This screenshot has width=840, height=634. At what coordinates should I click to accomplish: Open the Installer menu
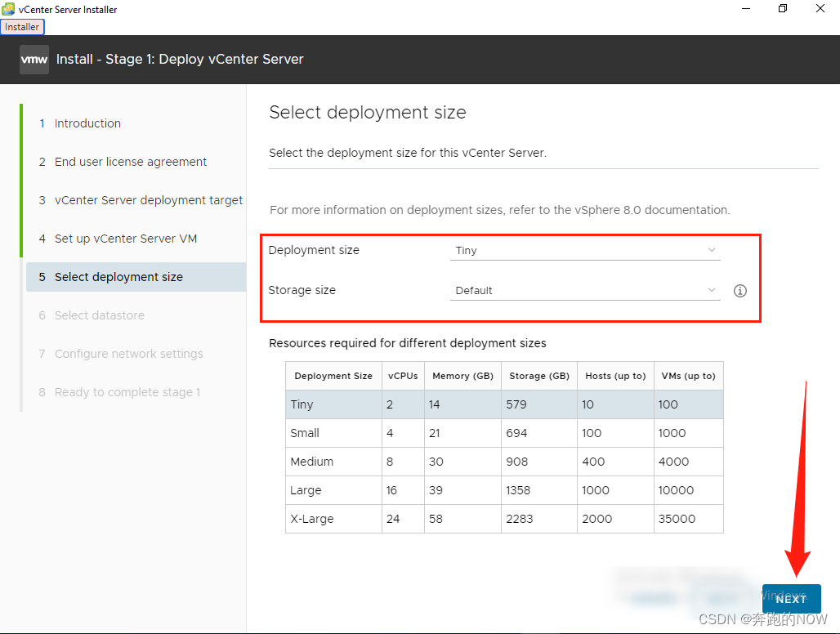pos(22,27)
